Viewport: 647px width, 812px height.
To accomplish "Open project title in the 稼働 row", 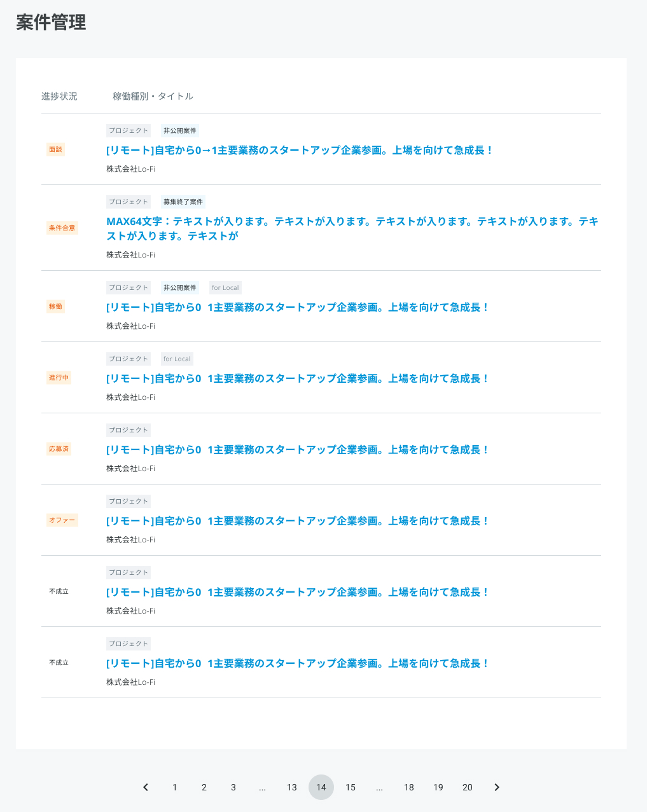I will tap(298, 307).
